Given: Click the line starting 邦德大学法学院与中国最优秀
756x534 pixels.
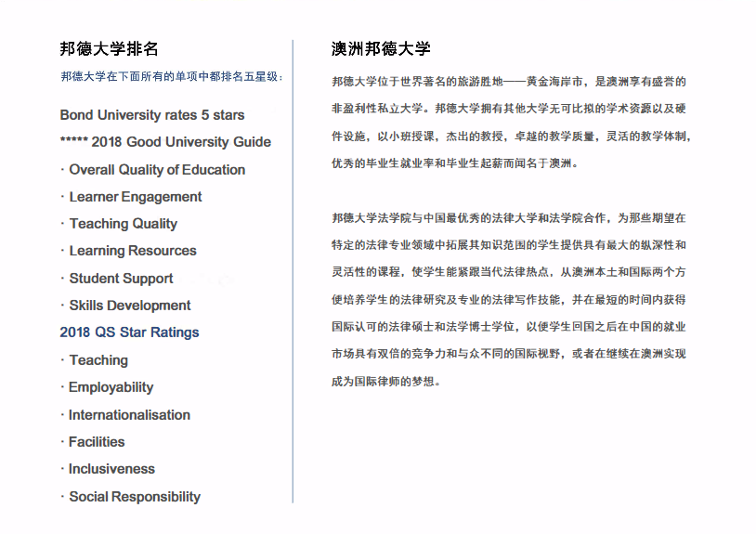Looking at the screenshot, I should click(509, 218).
